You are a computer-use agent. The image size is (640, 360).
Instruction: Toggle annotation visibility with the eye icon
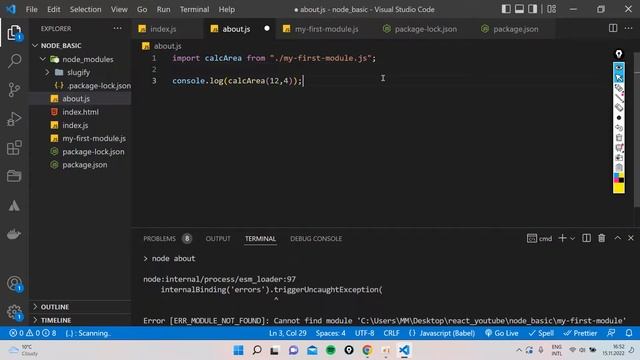(619, 68)
